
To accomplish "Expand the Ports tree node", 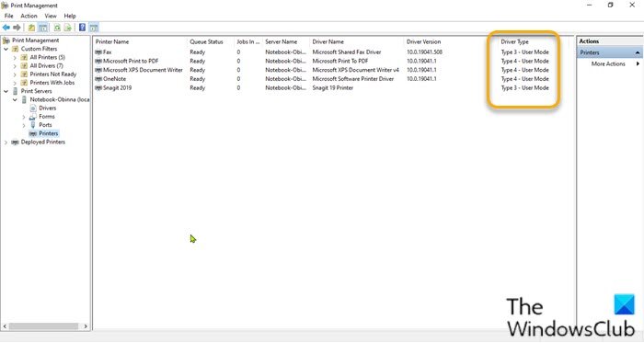I will pyautogui.click(x=24, y=125).
